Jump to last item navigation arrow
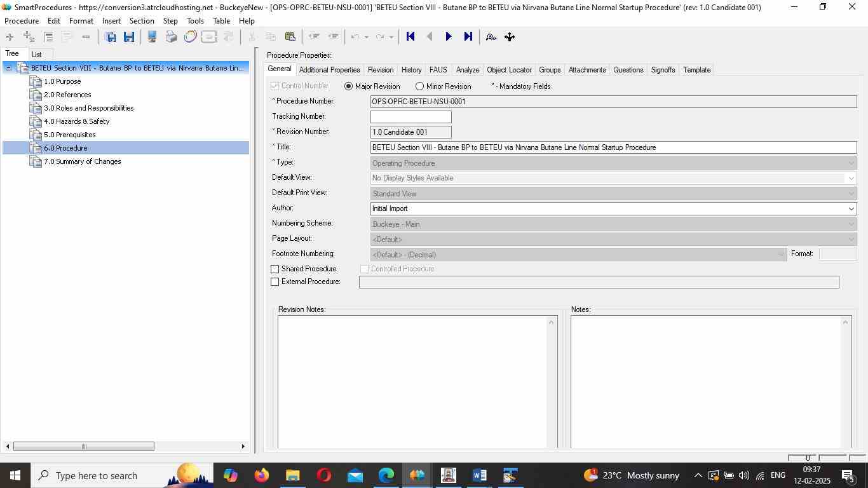 click(x=468, y=37)
